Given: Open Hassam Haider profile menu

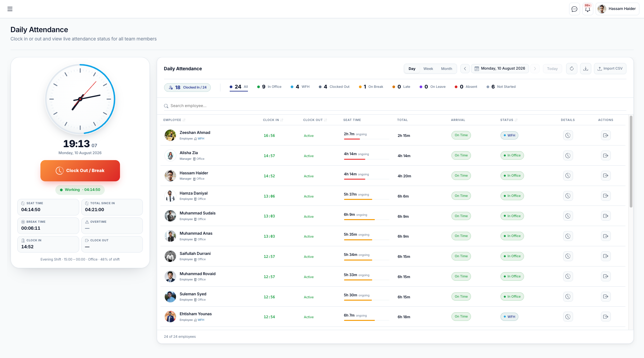Looking at the screenshot, I should pyautogui.click(x=617, y=9).
